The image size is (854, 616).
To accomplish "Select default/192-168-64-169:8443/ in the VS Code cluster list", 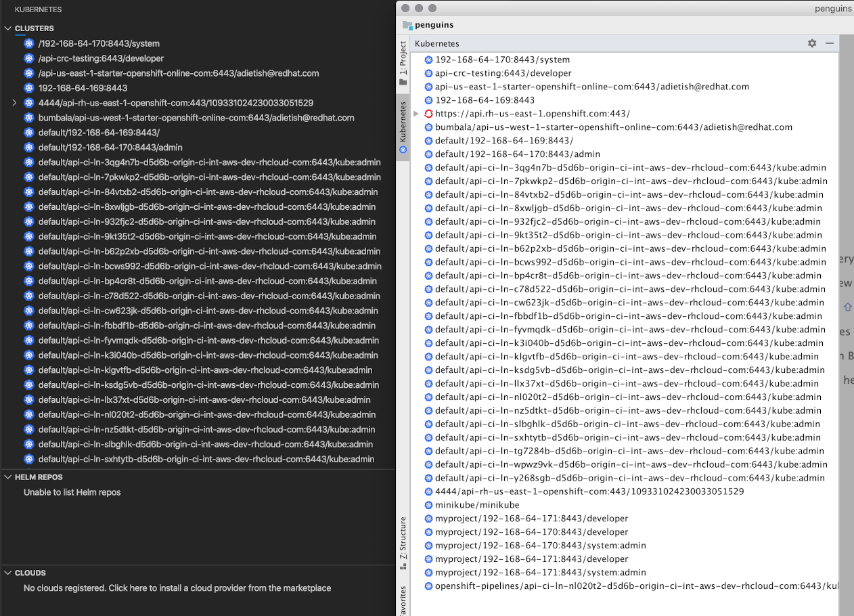I will pyautogui.click(x=99, y=133).
